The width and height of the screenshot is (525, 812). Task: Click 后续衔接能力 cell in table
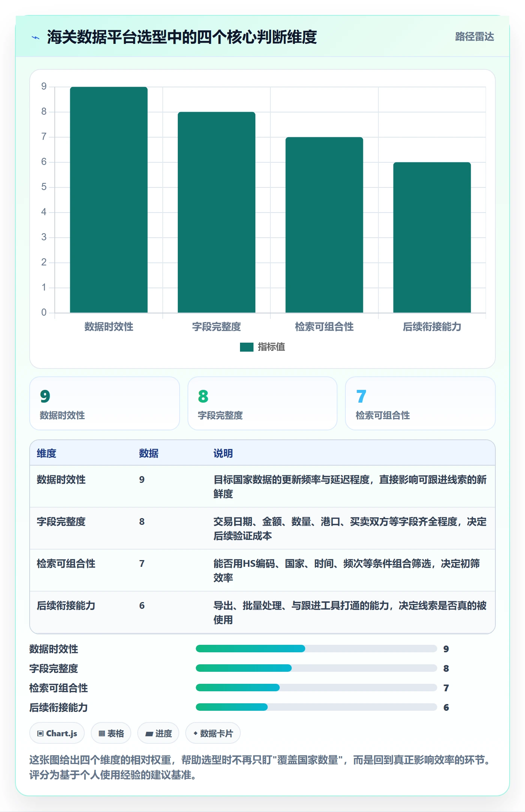[66, 605]
